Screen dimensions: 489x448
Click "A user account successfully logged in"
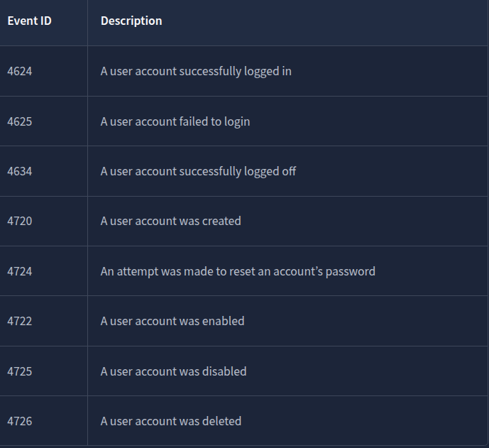[196, 72]
